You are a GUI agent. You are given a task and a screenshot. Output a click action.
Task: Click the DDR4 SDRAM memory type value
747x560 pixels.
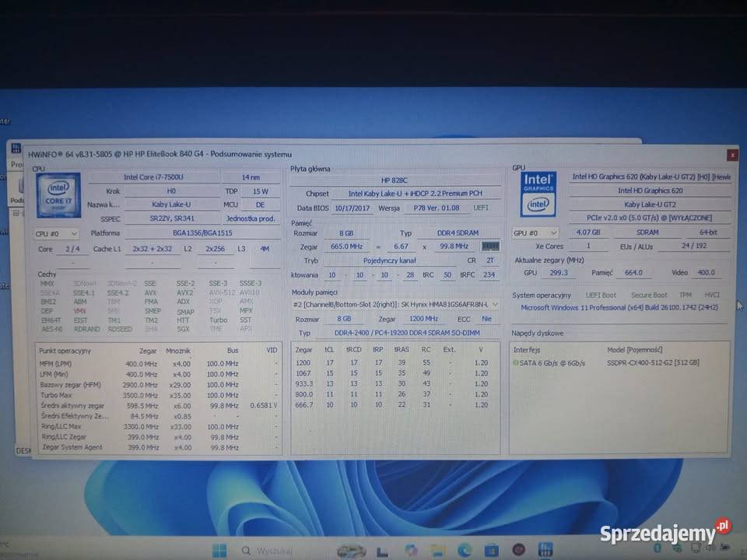[458, 233]
